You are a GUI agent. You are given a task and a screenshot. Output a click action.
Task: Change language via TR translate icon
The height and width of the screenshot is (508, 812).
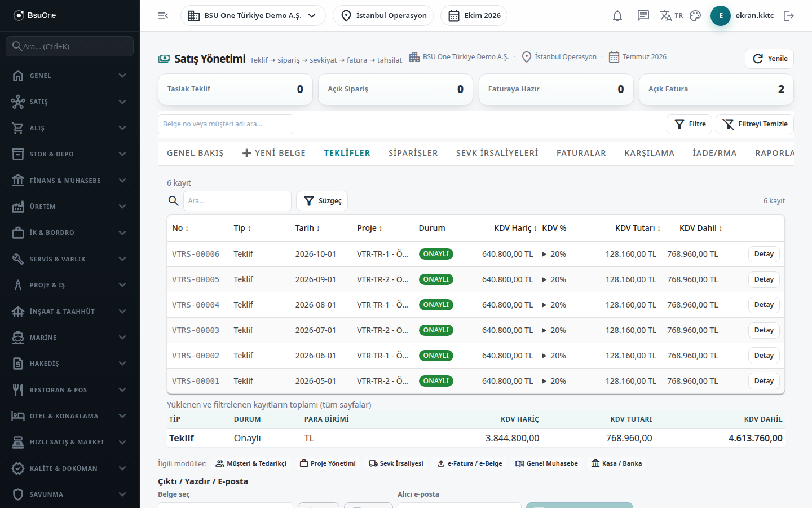pos(671,16)
